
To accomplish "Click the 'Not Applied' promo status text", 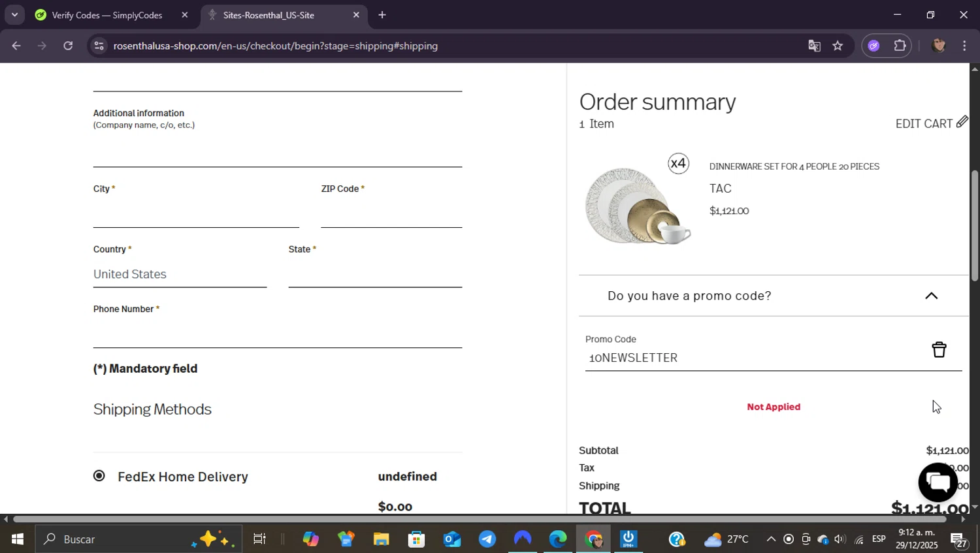I will point(774,407).
